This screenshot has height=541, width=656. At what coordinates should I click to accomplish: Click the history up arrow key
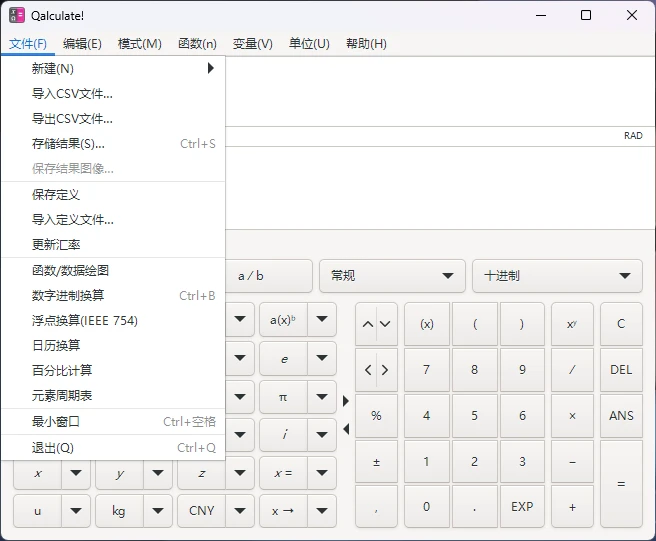tap(368, 324)
